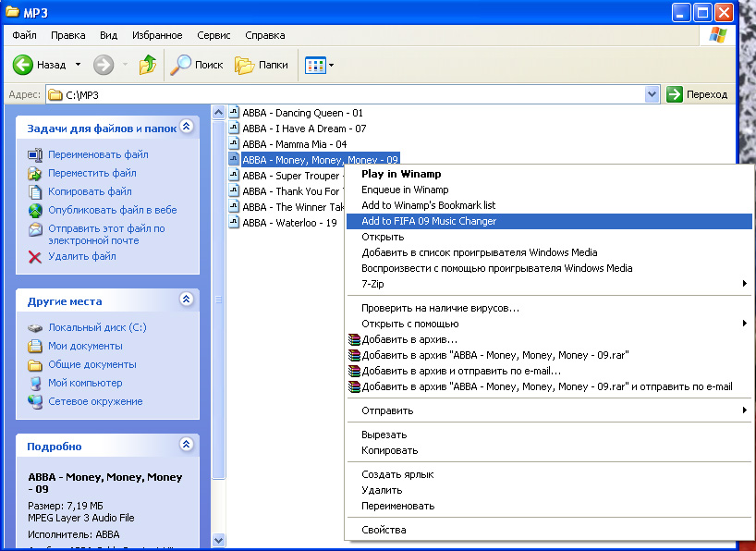This screenshot has height=551, width=756.
Task: Open the Избранное menu
Action: coord(157,35)
